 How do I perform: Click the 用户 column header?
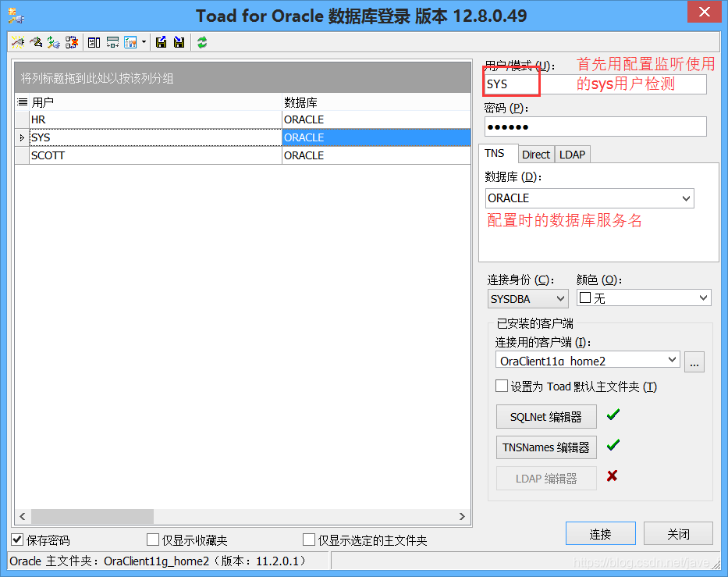coord(155,102)
